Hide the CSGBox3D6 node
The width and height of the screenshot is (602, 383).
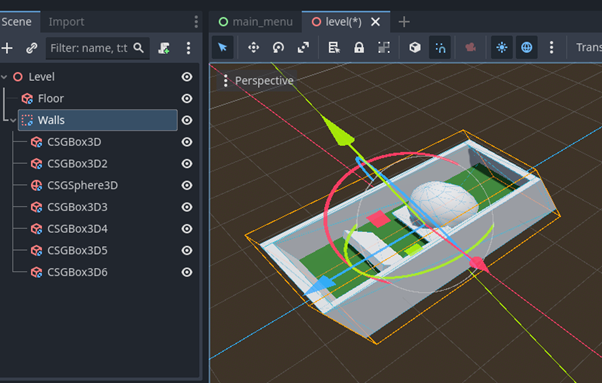pyautogui.click(x=187, y=272)
